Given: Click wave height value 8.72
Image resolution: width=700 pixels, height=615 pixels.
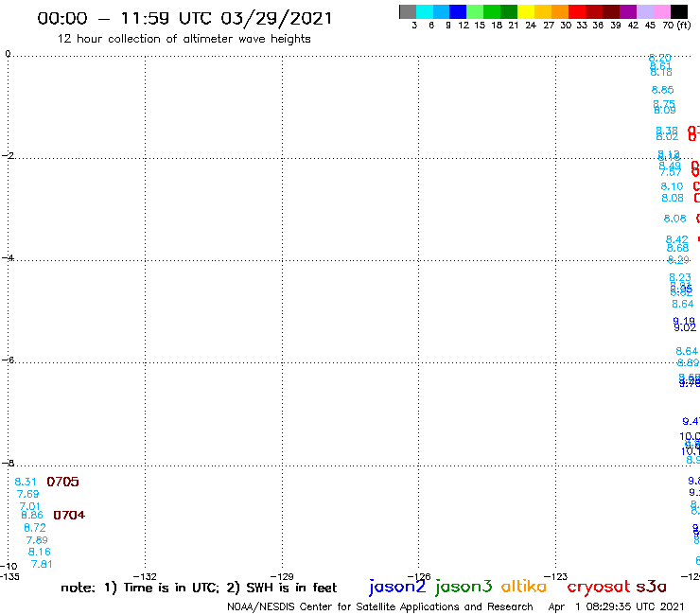Looking at the screenshot, I should (35, 527).
